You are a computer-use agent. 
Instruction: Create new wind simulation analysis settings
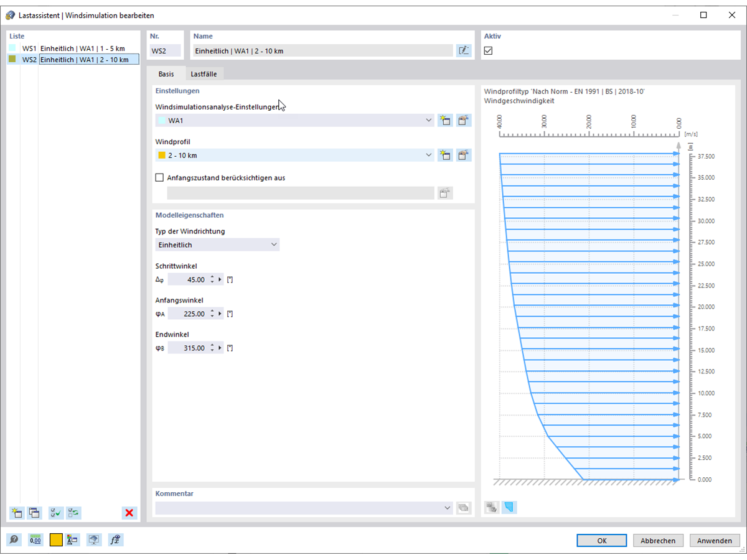[x=445, y=121]
